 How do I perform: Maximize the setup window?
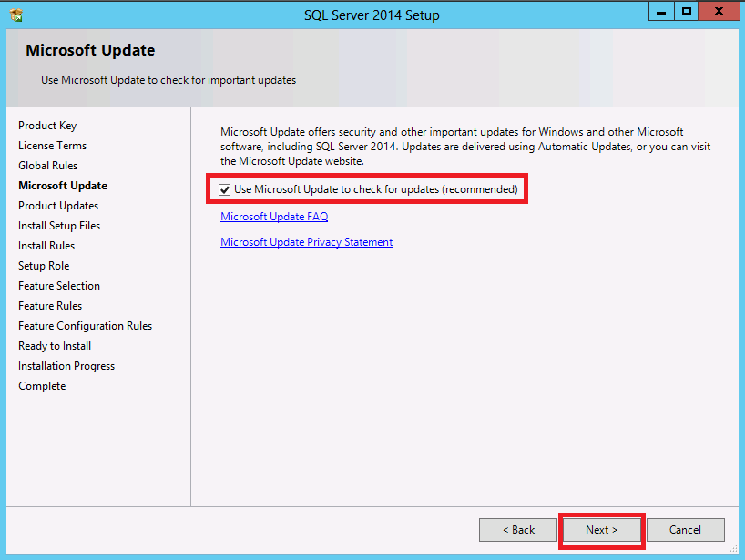pos(686,12)
